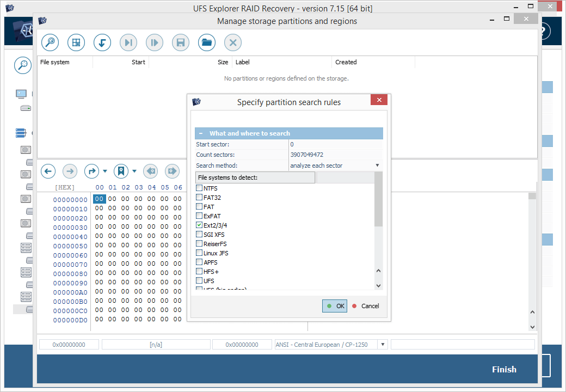Screen dimensions: 566x392
Task: Click the Start sector value field
Action: tap(335, 144)
